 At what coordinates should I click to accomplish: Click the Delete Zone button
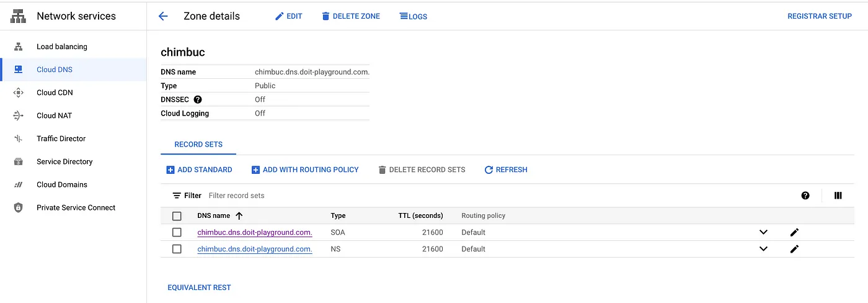tap(351, 16)
